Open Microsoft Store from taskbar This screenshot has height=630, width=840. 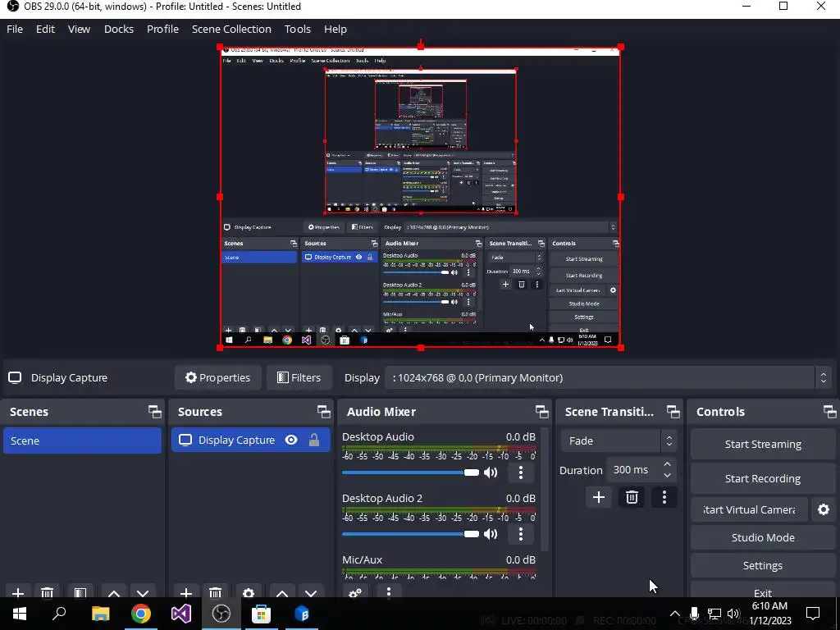(261, 614)
